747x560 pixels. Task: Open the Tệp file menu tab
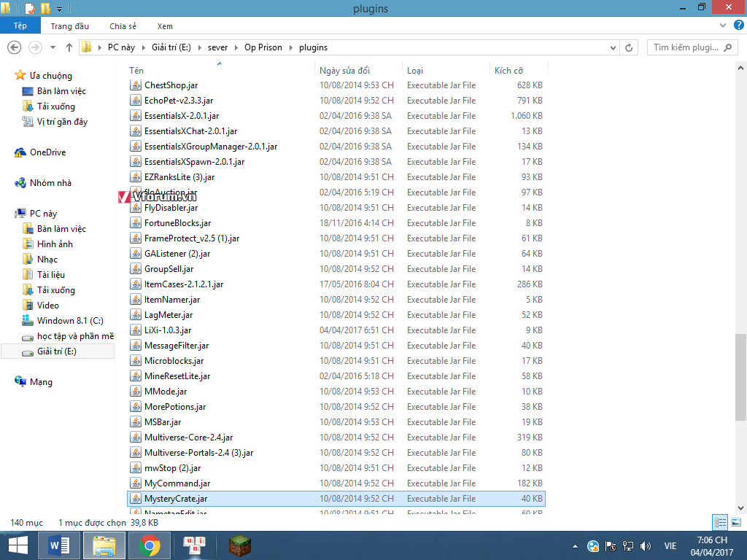(20, 26)
